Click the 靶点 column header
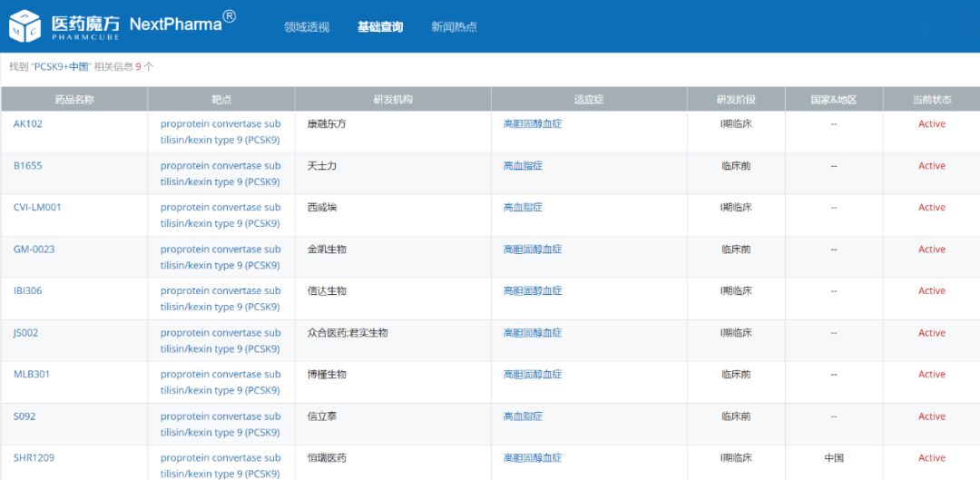This screenshot has height=480, width=980. tap(221, 100)
